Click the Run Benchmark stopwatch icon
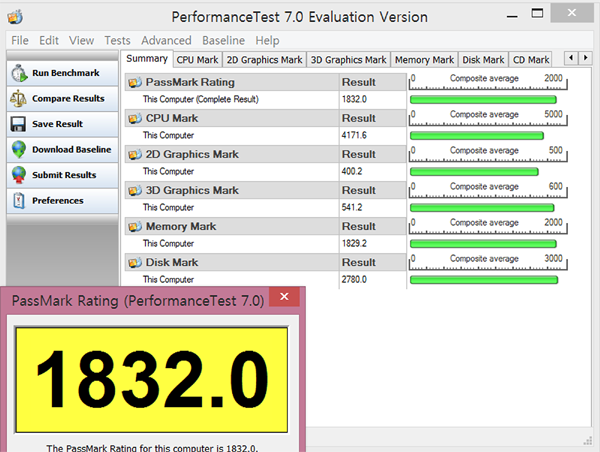600x452 pixels. [x=19, y=73]
